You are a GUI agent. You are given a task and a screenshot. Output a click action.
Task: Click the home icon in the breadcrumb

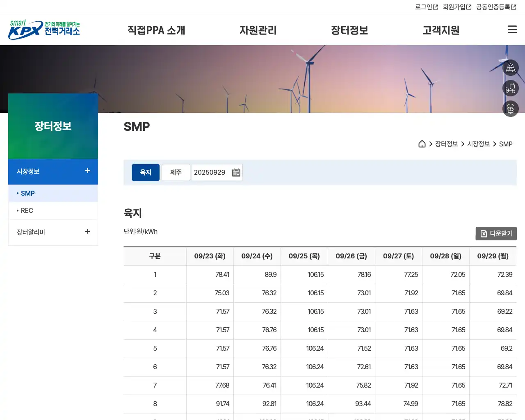pyautogui.click(x=422, y=144)
